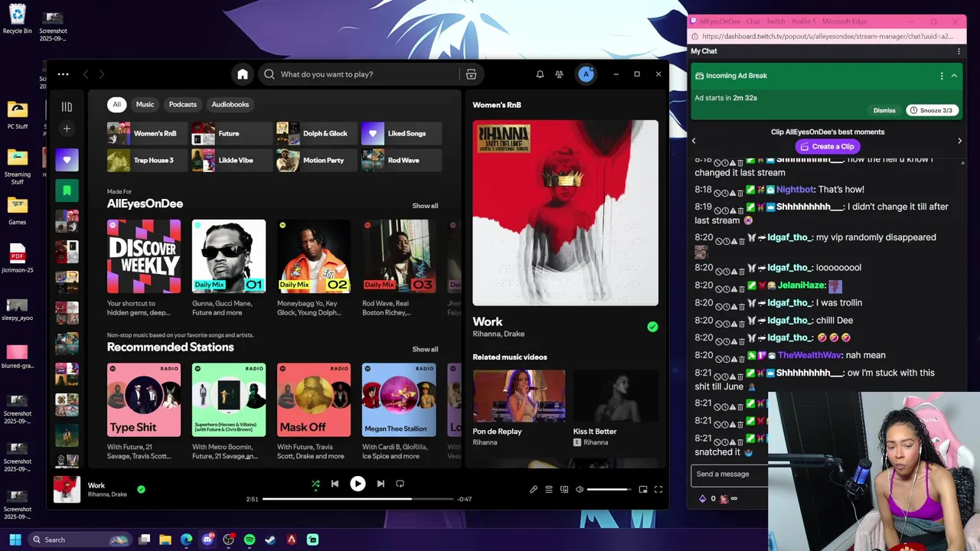Open the Spotify three-dot app menu
This screenshot has width=980, height=551.
(64, 74)
